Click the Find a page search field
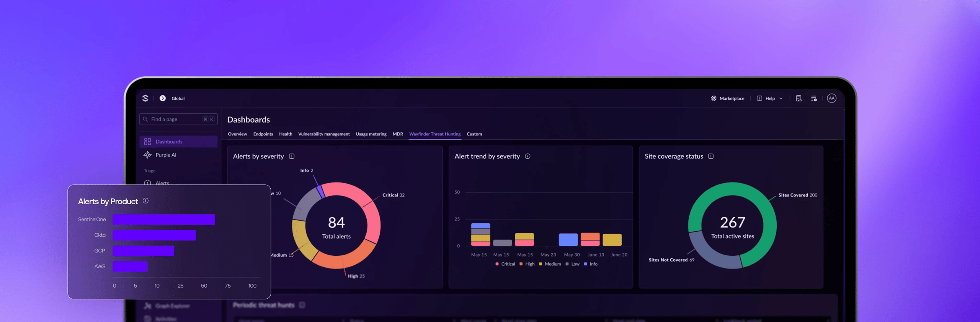 click(178, 119)
